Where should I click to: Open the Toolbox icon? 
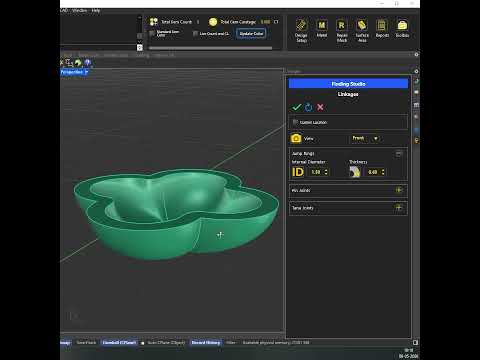[402, 28]
